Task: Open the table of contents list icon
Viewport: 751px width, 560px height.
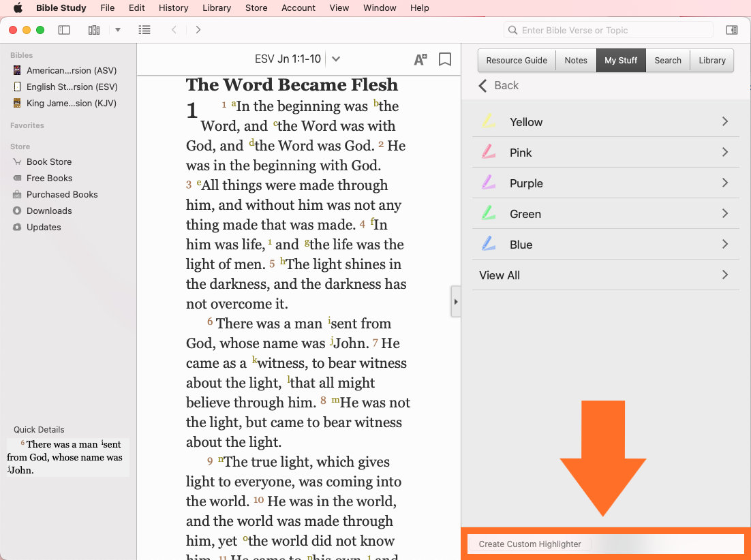Action: tap(144, 30)
